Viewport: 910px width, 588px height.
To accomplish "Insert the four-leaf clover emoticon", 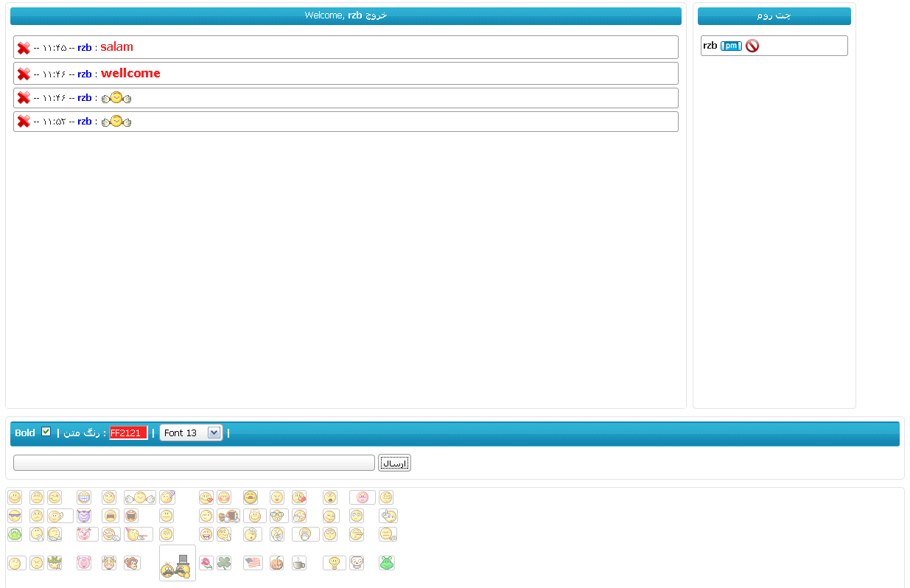I will coord(224,563).
